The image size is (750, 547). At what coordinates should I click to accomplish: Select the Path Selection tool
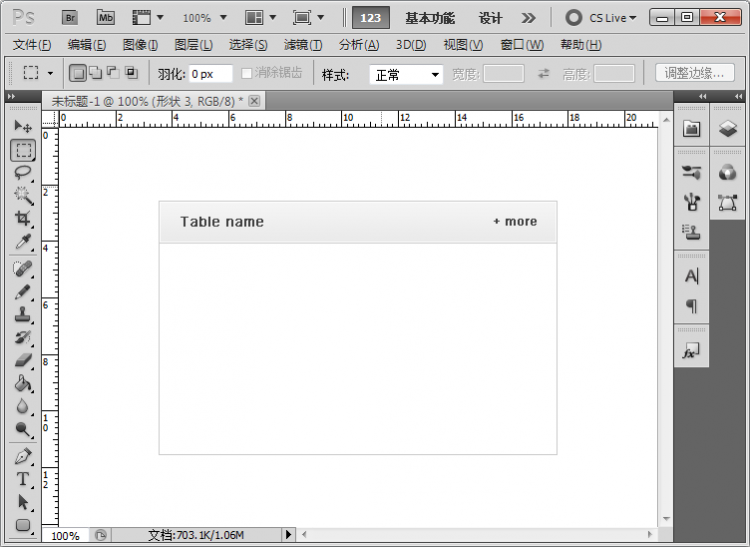[22, 502]
